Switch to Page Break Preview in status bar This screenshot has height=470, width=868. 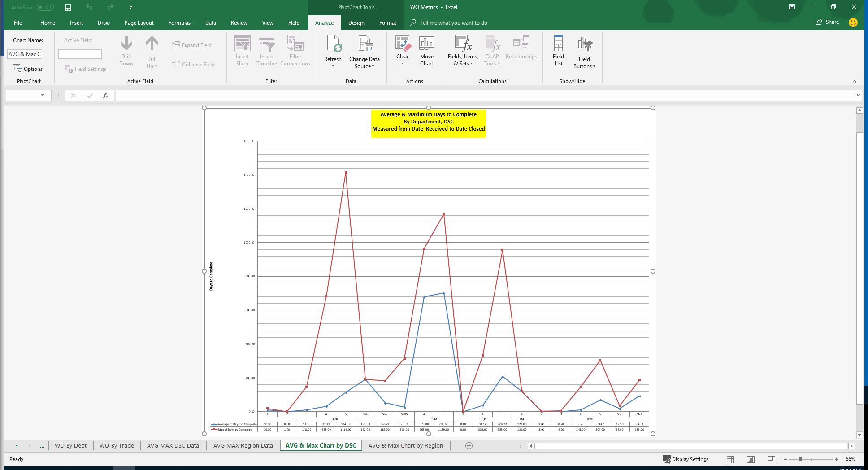[x=771, y=459]
